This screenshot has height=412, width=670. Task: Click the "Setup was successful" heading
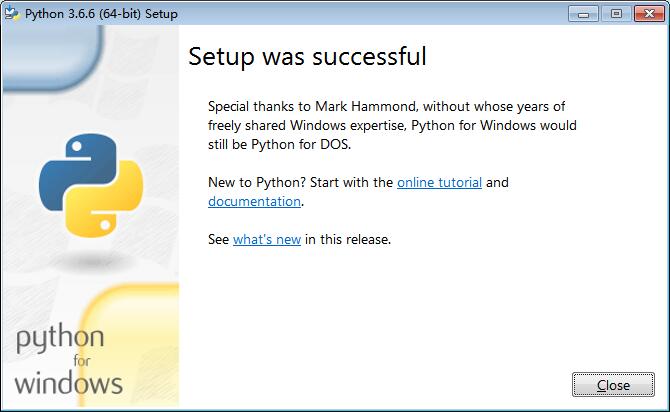pyautogui.click(x=307, y=56)
